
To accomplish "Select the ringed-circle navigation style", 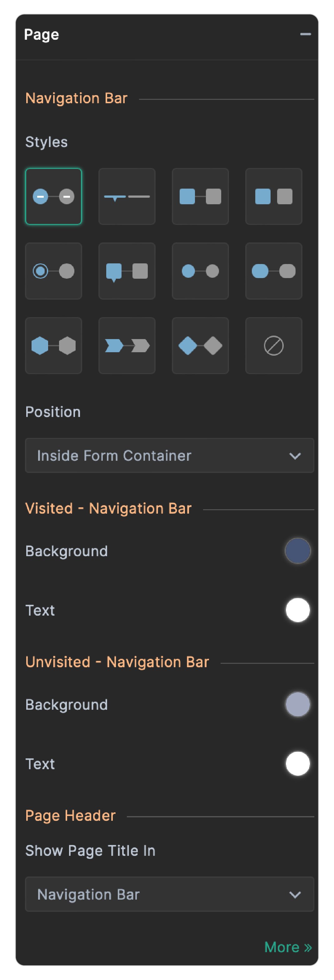I will pyautogui.click(x=53, y=271).
